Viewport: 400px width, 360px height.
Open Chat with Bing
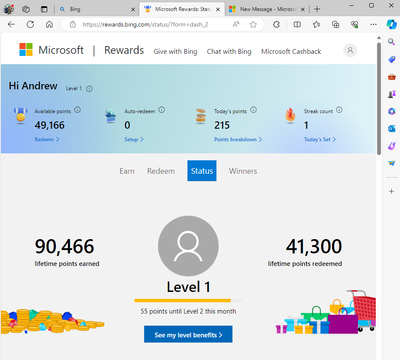229,51
